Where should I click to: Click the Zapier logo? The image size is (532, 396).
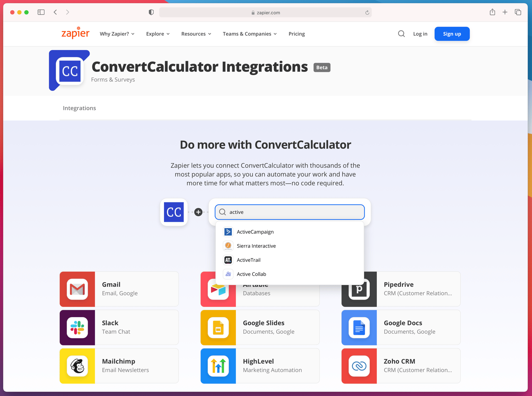tap(75, 33)
